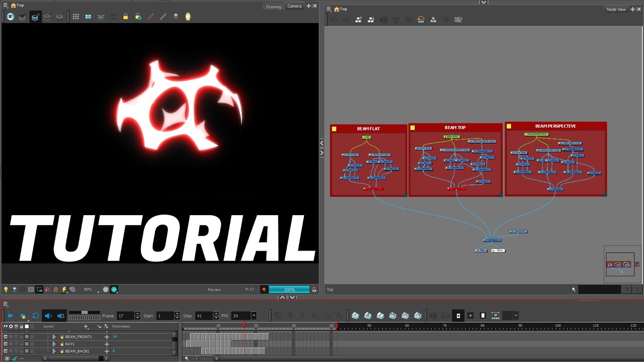Click the white OpenGL view gear icon

pos(106,290)
